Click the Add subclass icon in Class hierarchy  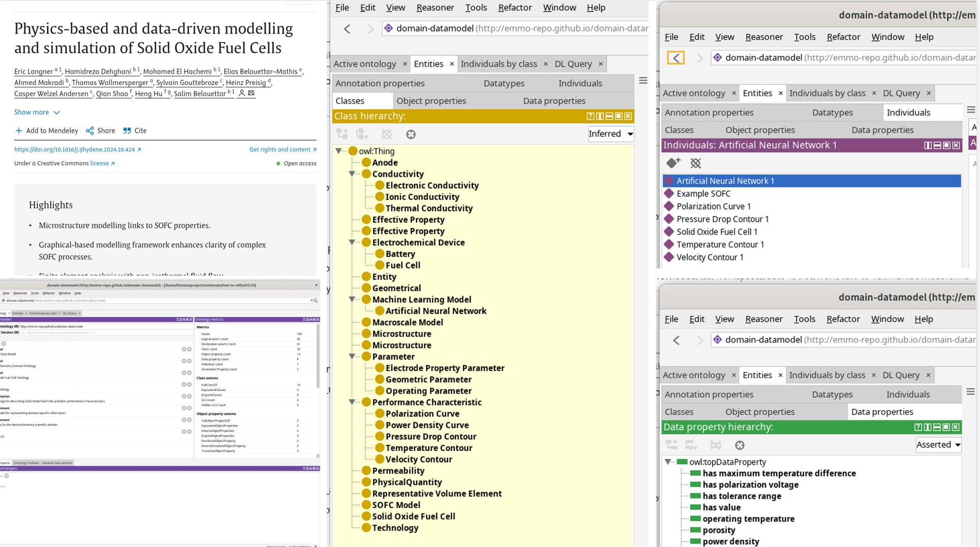click(x=342, y=134)
